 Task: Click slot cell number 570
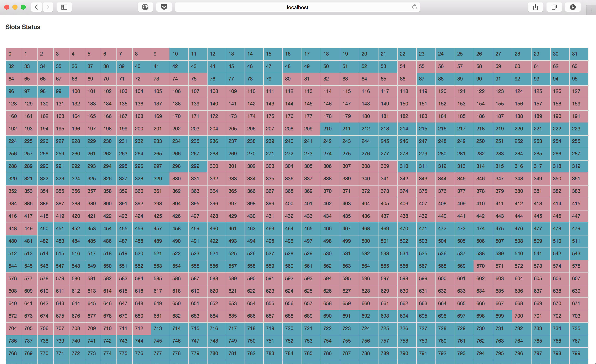[483, 266]
